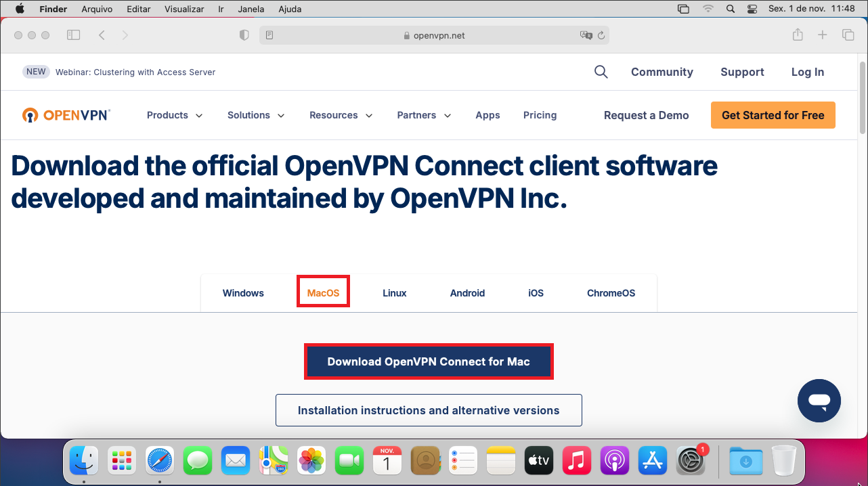Open the Janela menu
This screenshot has height=486, width=868.
251,9
